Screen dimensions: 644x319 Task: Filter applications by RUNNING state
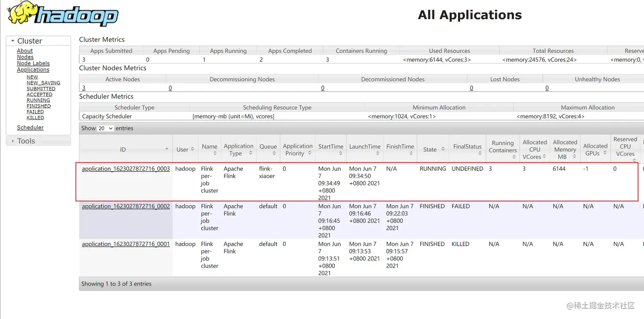tap(38, 100)
